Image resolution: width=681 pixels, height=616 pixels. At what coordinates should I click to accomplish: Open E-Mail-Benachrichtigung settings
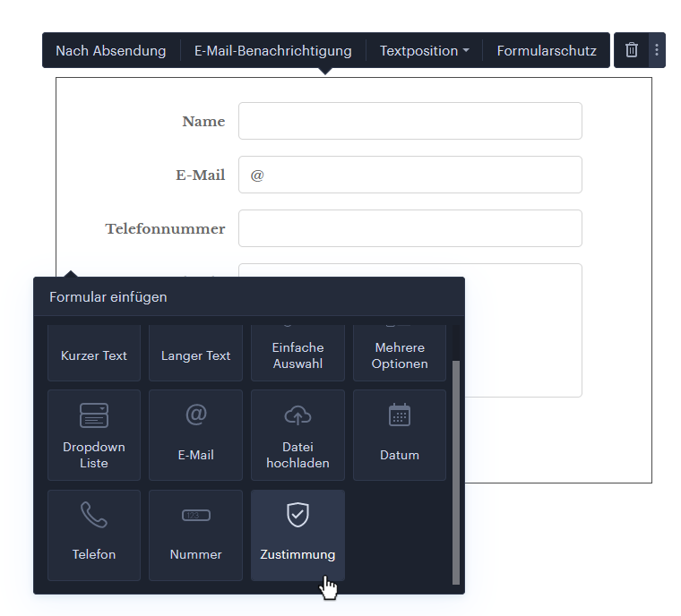tap(272, 50)
